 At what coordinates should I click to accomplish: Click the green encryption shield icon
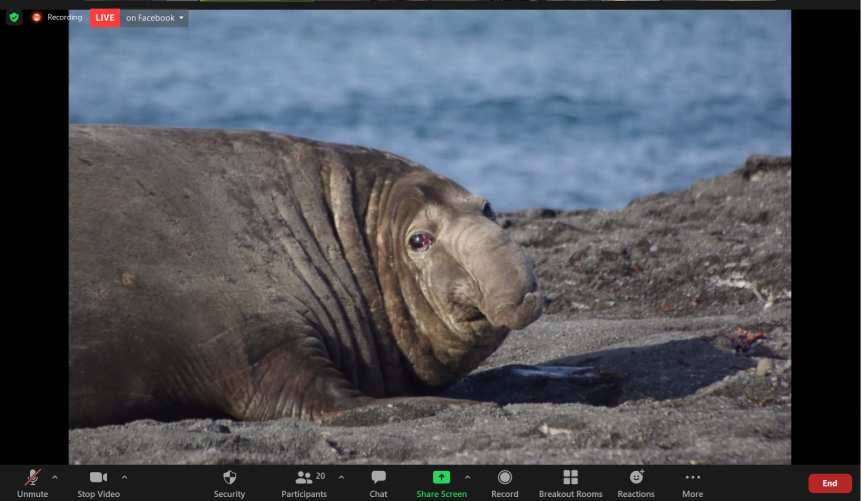(14, 17)
